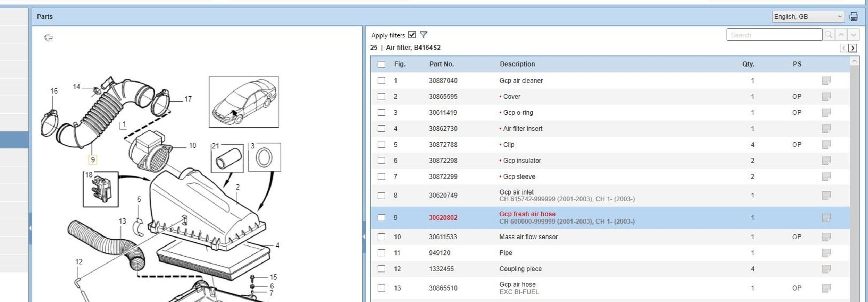Image resolution: width=868 pixels, height=302 pixels.
Task: Jump to previous search result up arrow
Action: (841, 35)
